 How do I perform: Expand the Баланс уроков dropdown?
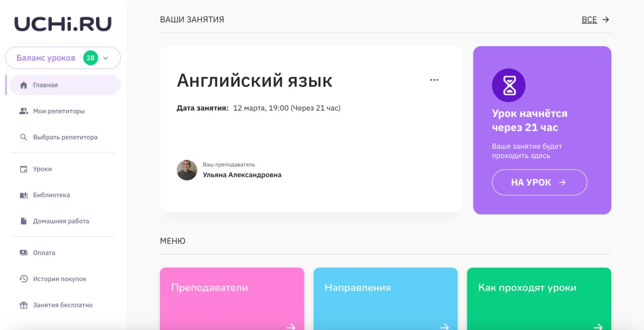[x=106, y=58]
